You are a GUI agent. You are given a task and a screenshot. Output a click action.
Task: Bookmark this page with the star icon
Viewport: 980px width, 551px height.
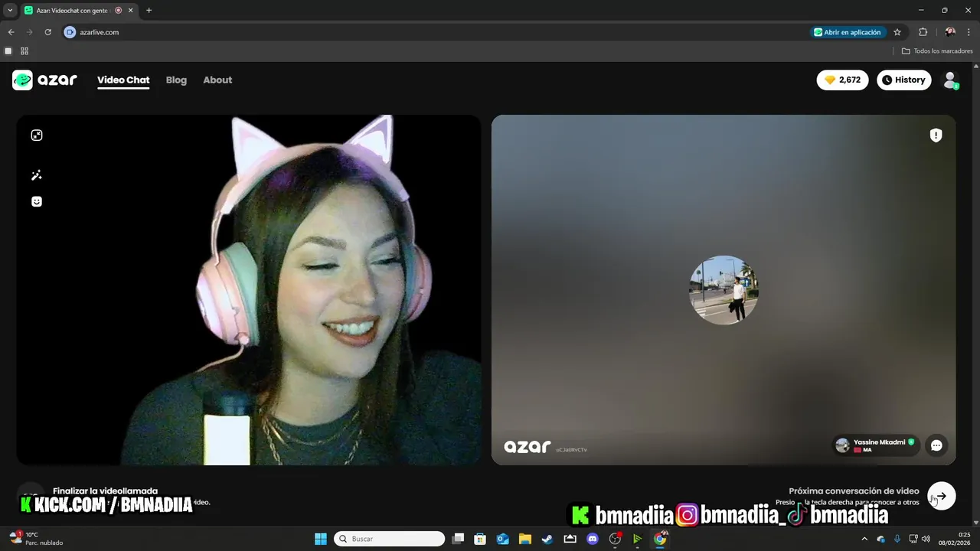897,32
